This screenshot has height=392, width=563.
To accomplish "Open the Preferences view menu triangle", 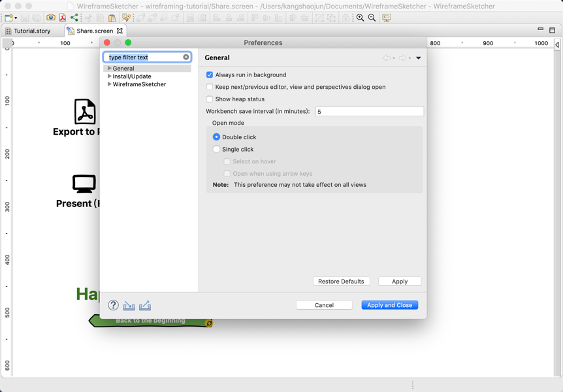I will pos(419,58).
